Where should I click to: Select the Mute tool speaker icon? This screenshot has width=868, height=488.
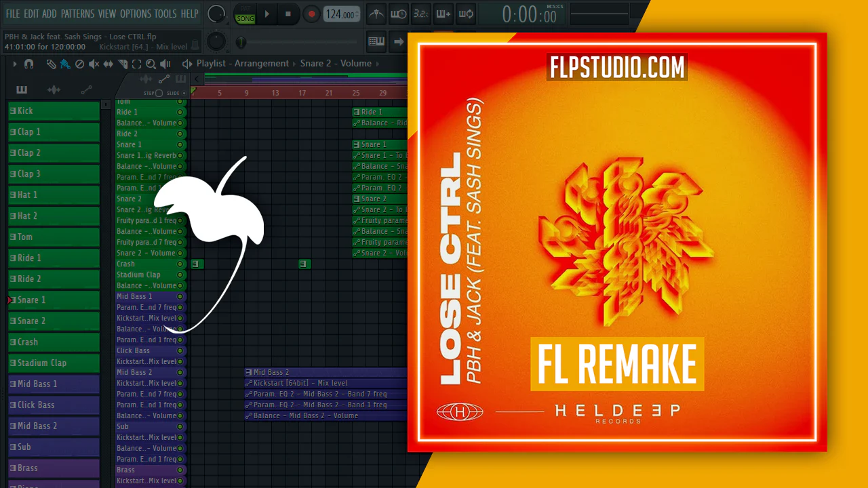pos(94,64)
